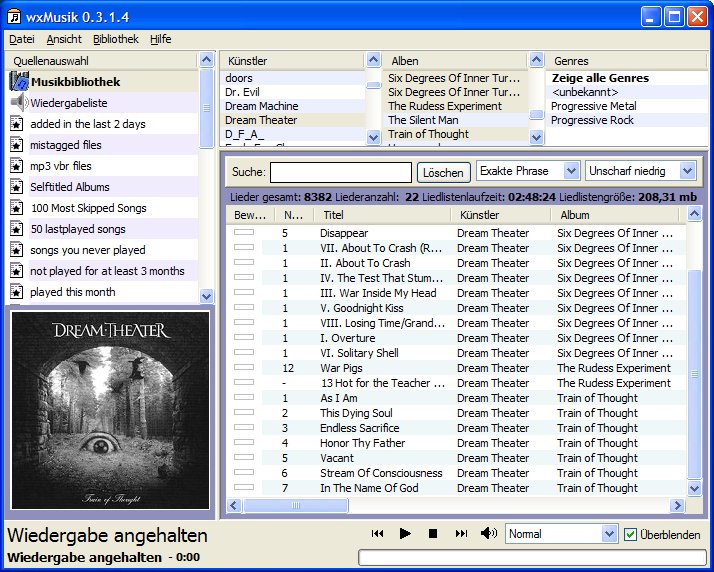Click the song list horizontal scrollbar thumb
The image size is (714, 572).
pos(296,505)
